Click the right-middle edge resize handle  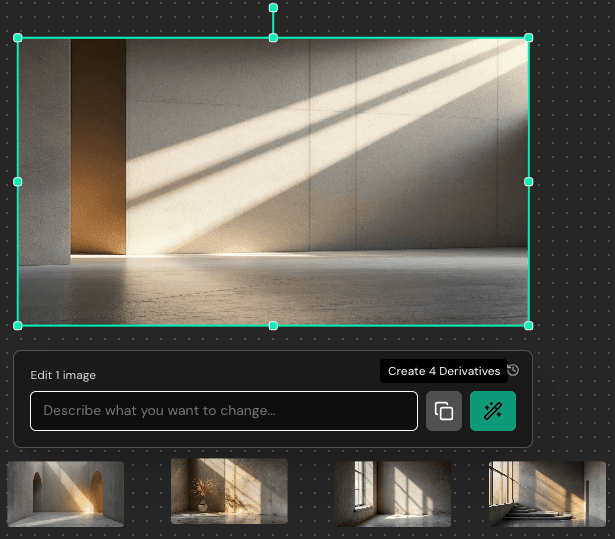click(528, 182)
